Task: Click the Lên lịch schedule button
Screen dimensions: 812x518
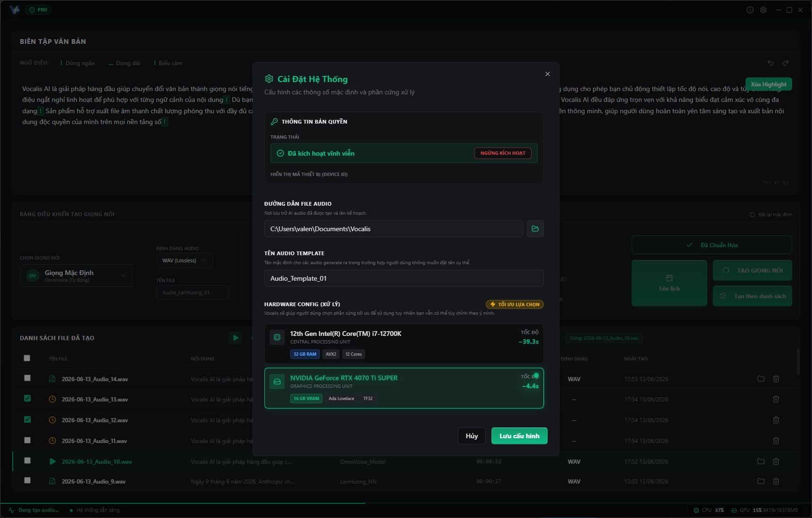Action: [x=669, y=283]
